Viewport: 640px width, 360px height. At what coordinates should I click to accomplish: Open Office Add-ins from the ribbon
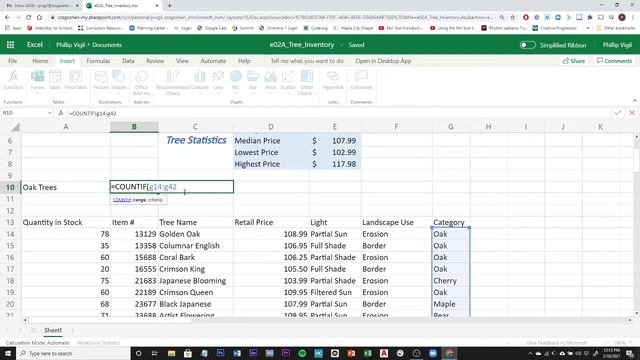[x=141, y=82]
